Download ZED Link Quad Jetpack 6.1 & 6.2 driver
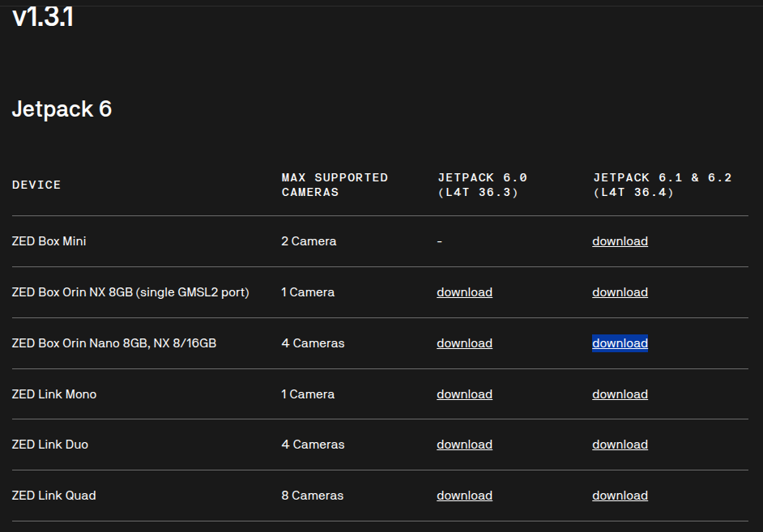This screenshot has width=763, height=532. pos(620,496)
